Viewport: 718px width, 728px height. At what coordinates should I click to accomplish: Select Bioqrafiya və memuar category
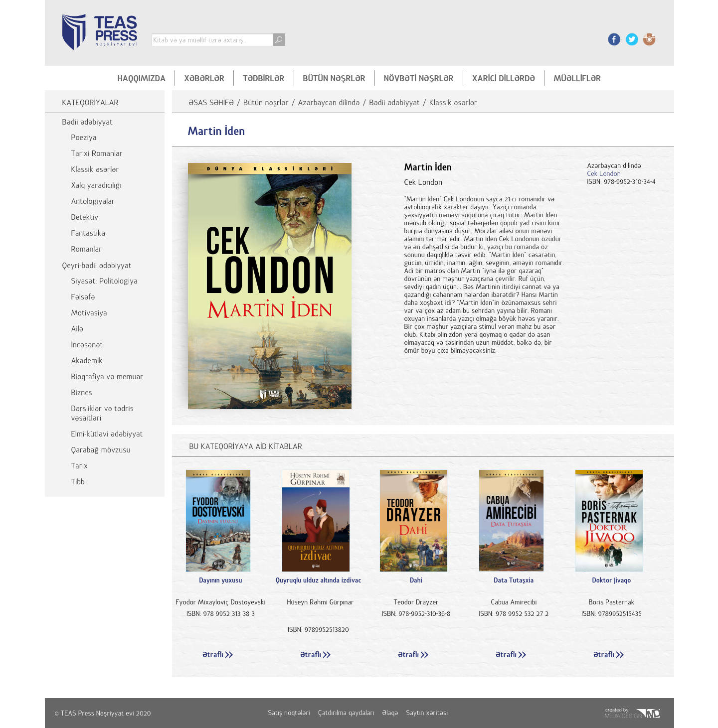click(107, 377)
